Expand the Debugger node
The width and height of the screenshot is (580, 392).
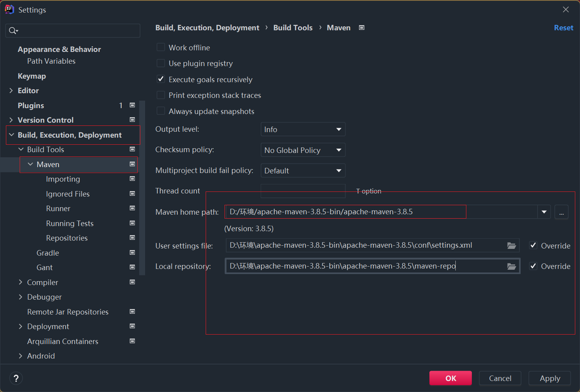[20, 297]
